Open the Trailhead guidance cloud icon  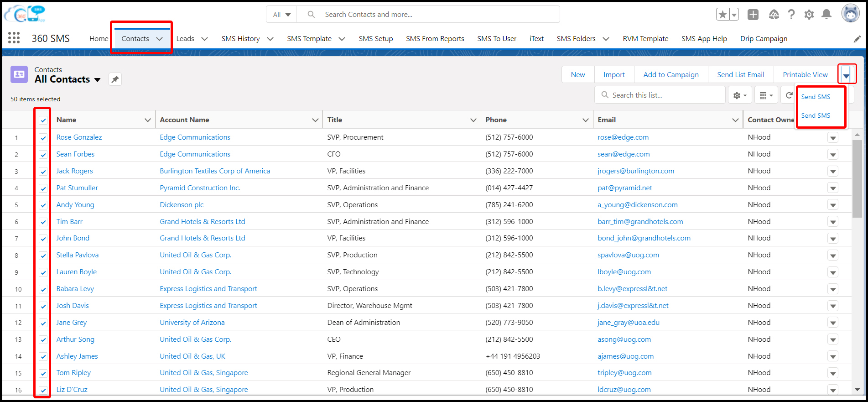[774, 15]
